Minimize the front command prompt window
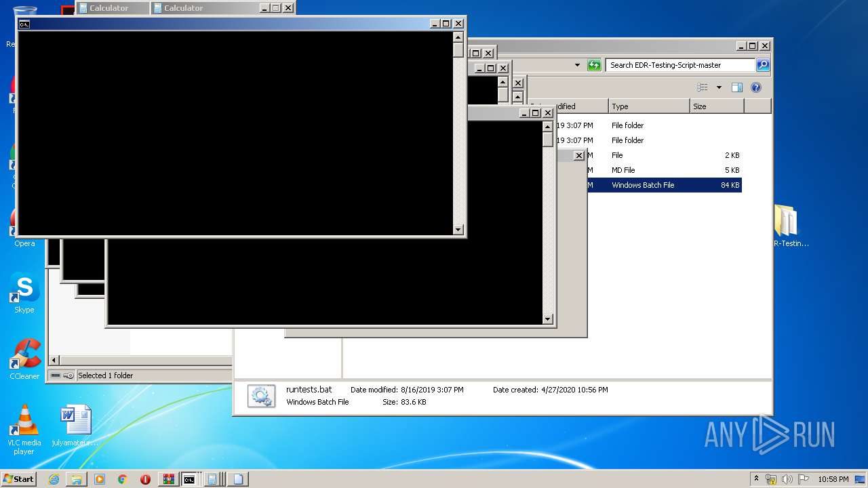 435,24
